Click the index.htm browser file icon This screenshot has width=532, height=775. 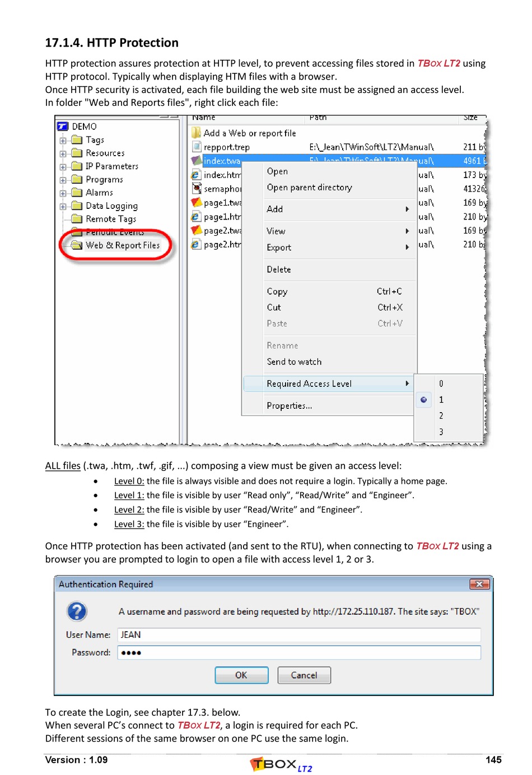(x=196, y=175)
